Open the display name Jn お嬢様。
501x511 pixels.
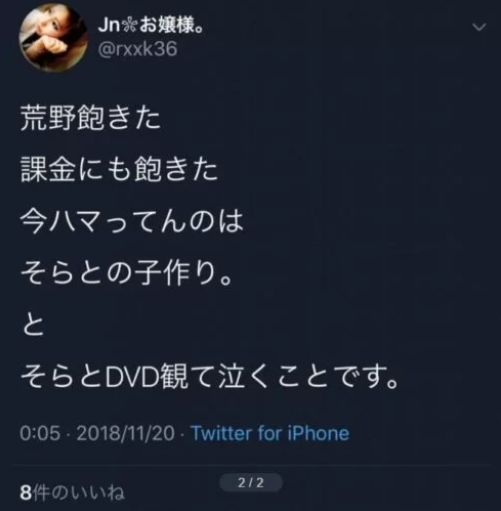(x=151, y=26)
